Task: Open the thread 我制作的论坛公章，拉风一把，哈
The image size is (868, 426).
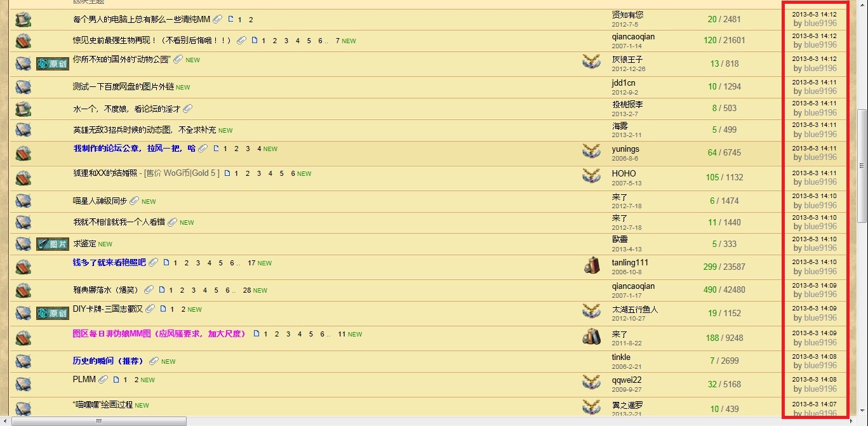Action: pos(134,149)
